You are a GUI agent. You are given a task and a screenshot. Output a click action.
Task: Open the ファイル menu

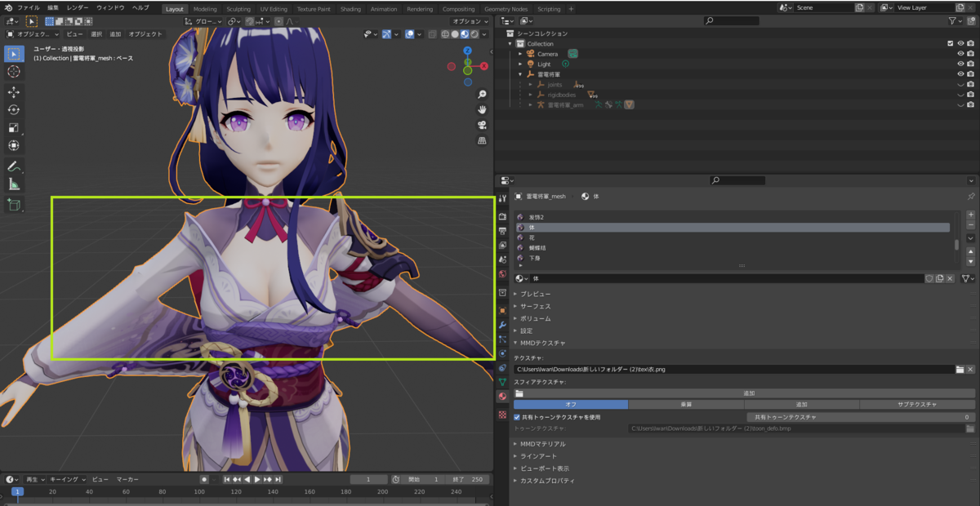pyautogui.click(x=28, y=7)
